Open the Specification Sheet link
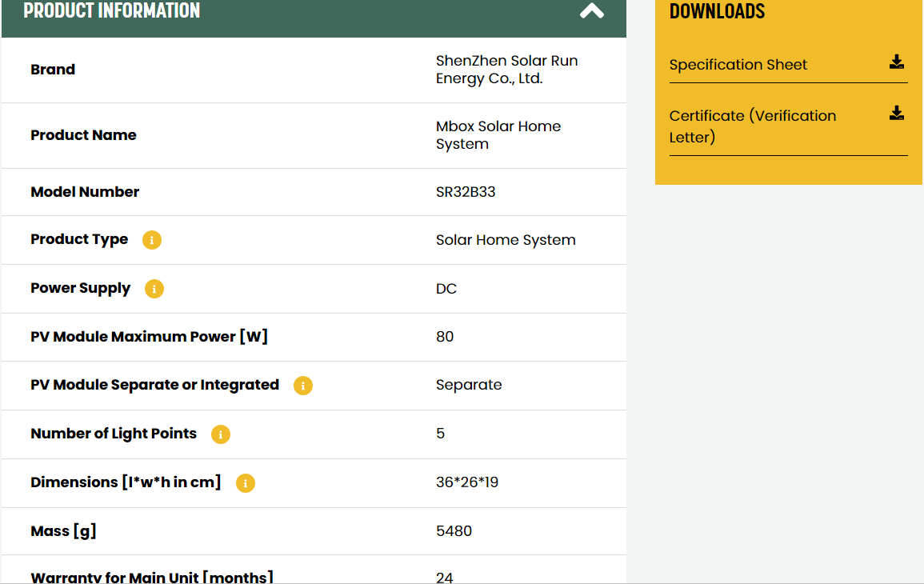Image resolution: width=924 pixels, height=584 pixels. (x=738, y=65)
